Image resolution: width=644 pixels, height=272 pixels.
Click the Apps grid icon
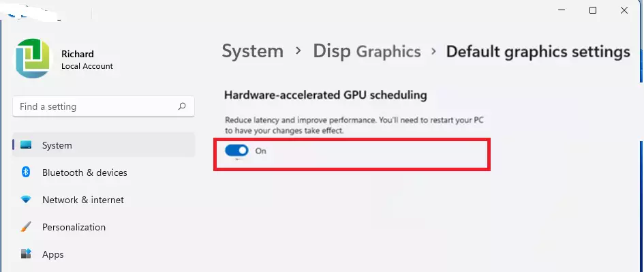click(x=26, y=254)
